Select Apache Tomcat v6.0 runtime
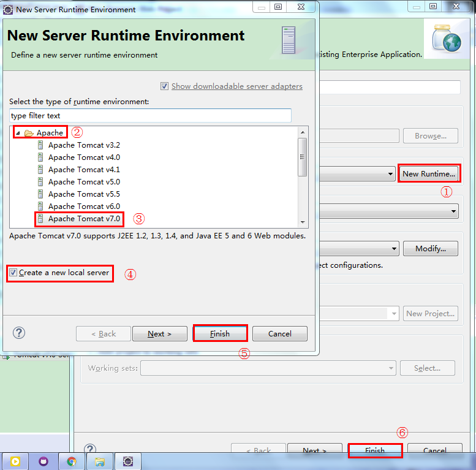The image size is (476, 470). (x=84, y=206)
